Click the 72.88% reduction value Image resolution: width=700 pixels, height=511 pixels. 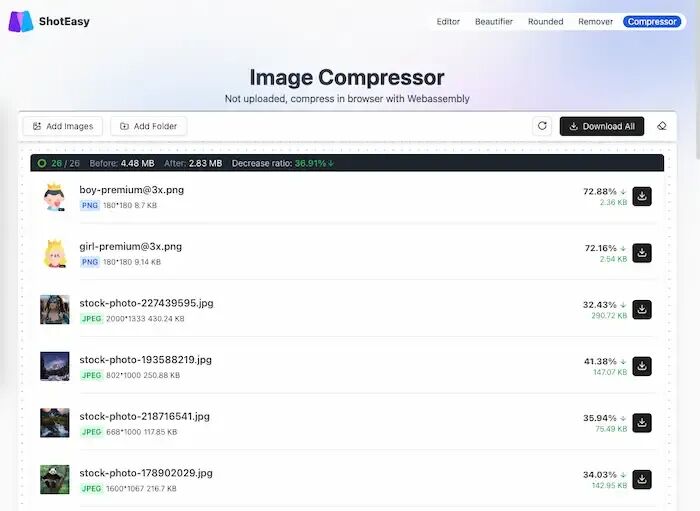[x=600, y=191]
